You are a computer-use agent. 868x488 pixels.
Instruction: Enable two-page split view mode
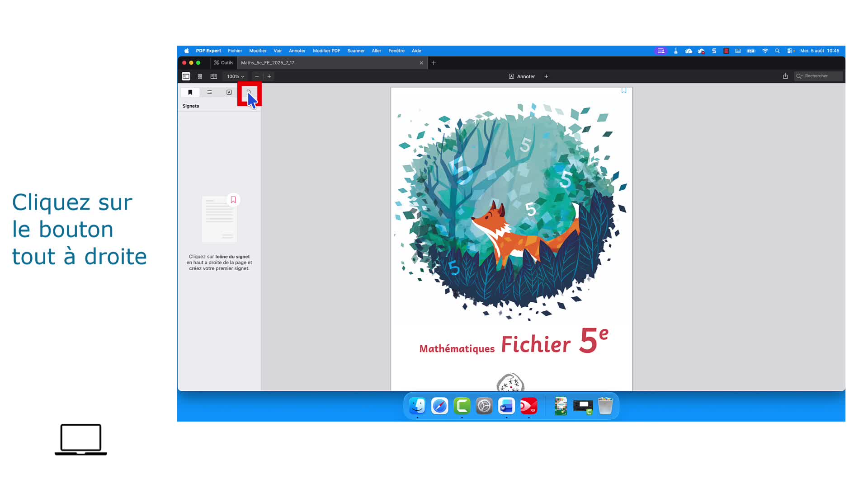[214, 76]
